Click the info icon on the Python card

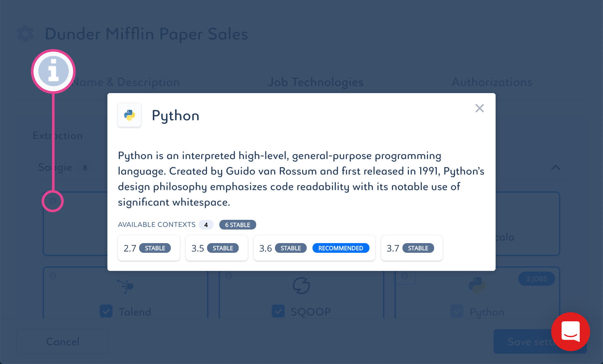click(405, 276)
